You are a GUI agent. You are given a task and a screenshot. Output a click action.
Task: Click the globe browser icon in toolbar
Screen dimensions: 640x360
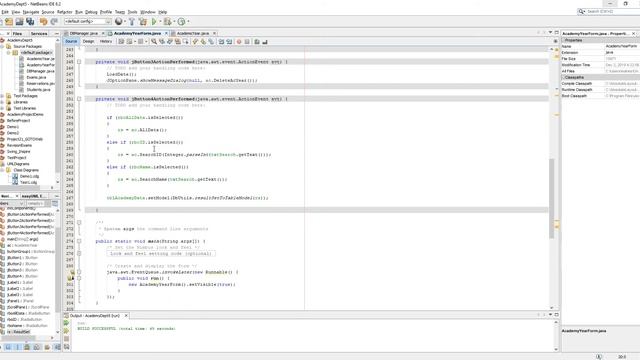click(118, 22)
